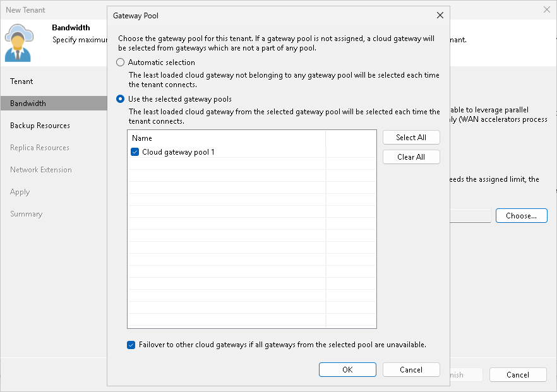The image size is (557, 392).
Task: Disable failover to other cloud gateways
Action: pos(131,345)
